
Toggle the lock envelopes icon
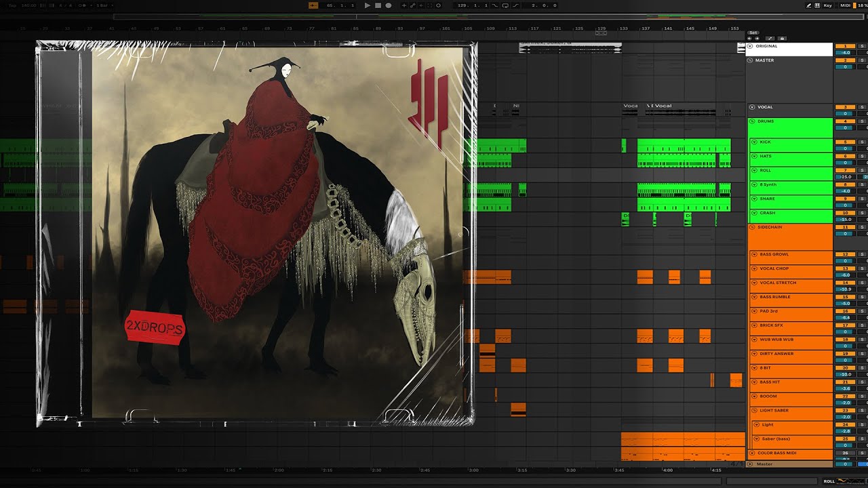point(782,38)
